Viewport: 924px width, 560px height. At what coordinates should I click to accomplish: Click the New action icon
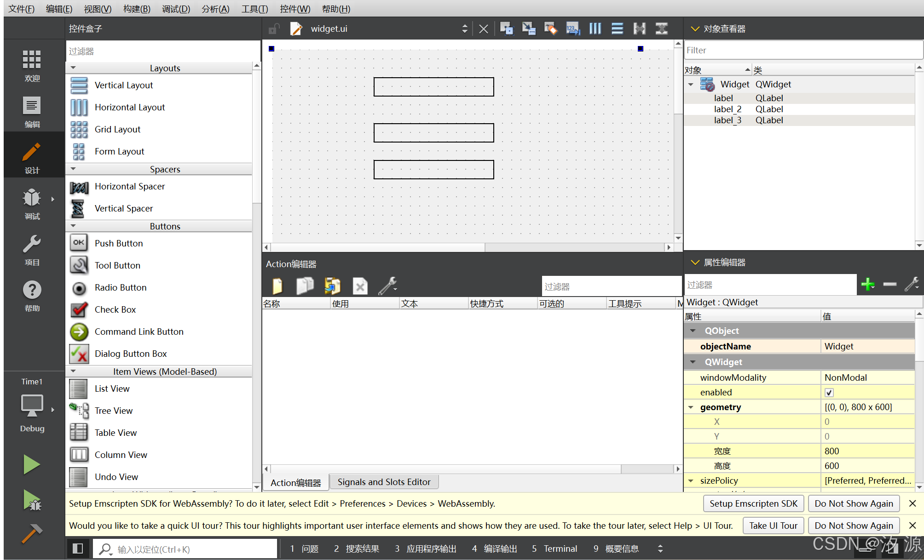pyautogui.click(x=277, y=286)
